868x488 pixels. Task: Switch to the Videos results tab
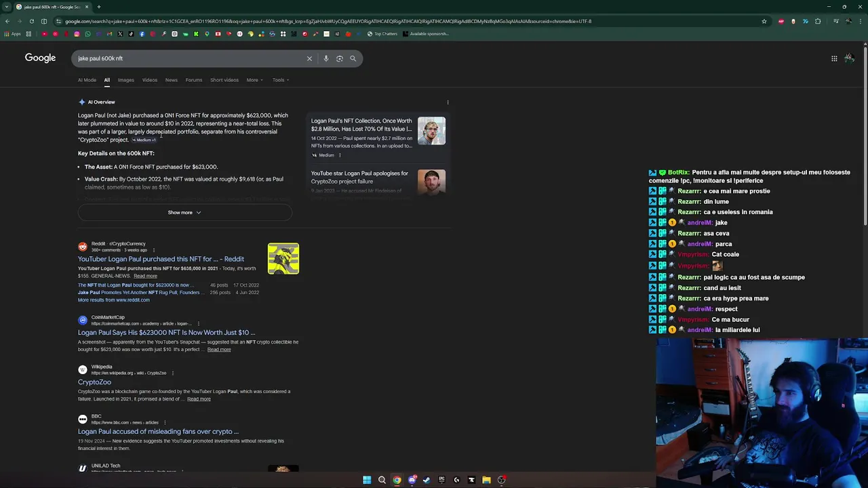pos(149,80)
